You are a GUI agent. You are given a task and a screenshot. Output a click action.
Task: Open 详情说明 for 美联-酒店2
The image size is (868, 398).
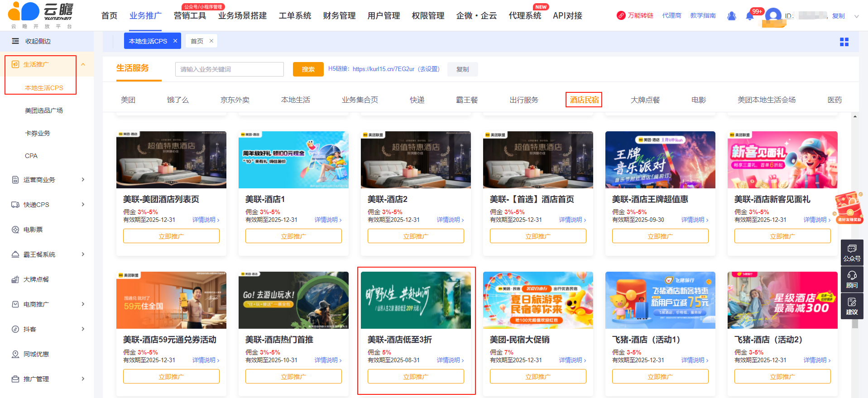(450, 220)
